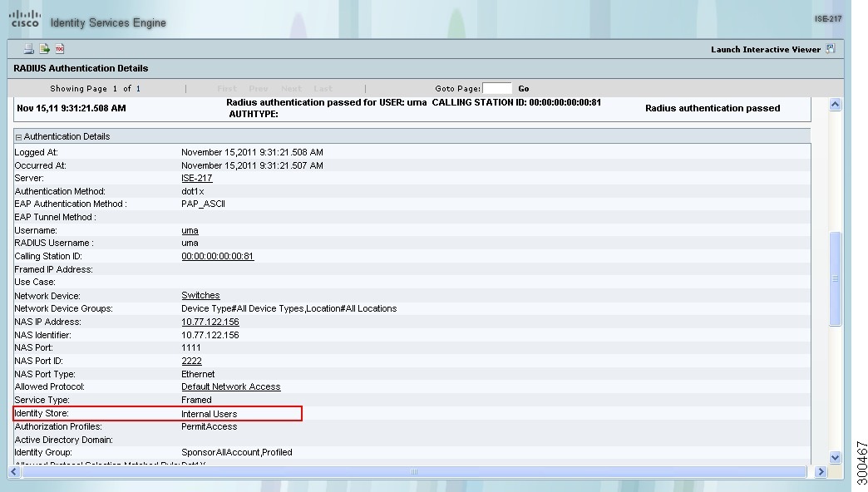
Task: Open NAS Port ID 2222 link
Action: point(191,361)
